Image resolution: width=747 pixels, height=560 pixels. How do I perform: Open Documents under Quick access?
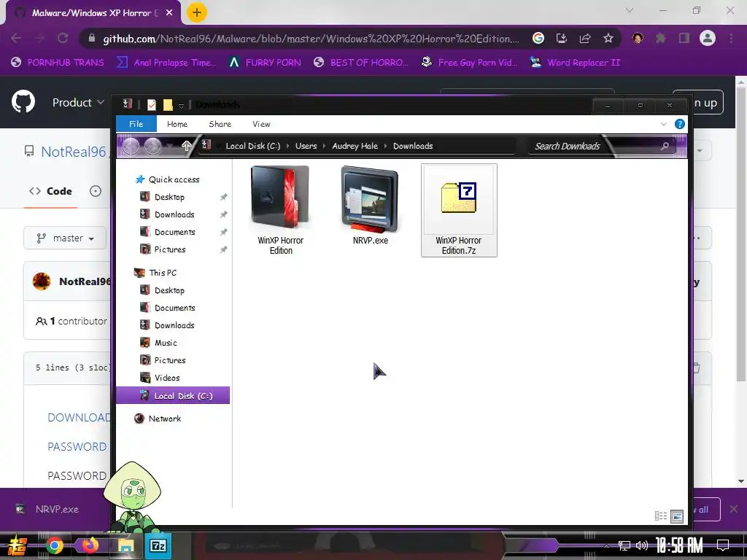pyautogui.click(x=174, y=232)
